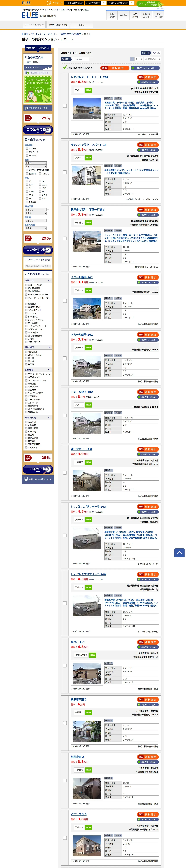
Task: Switch to 駐車場 tab
Action: (81, 25)
